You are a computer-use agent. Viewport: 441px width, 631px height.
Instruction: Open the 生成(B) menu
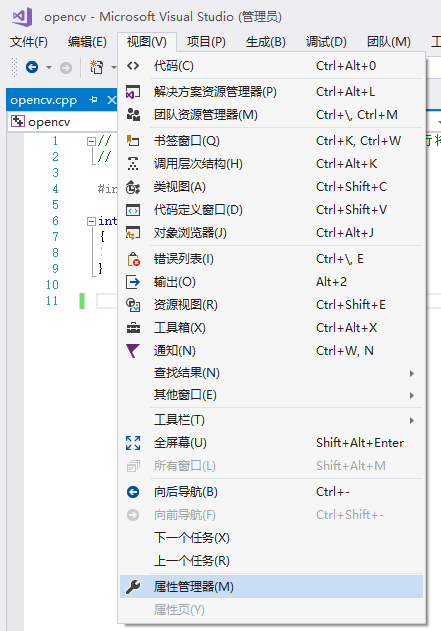point(266,42)
